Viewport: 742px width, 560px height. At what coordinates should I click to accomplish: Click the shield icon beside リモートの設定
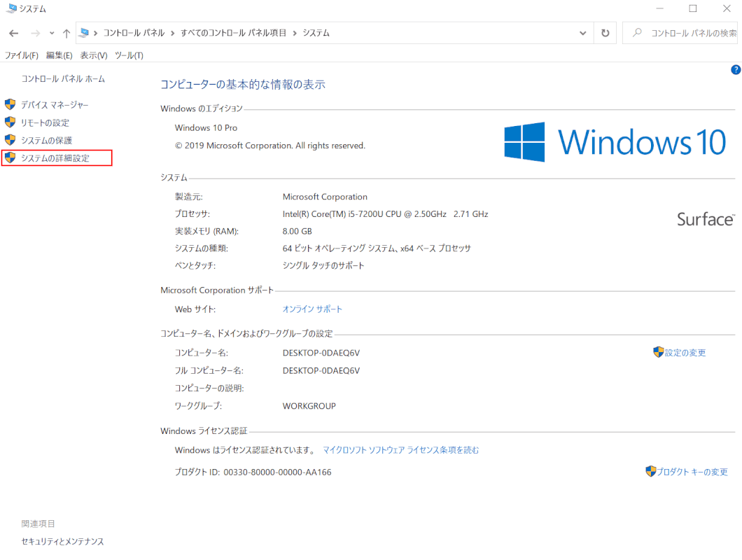click(x=10, y=122)
